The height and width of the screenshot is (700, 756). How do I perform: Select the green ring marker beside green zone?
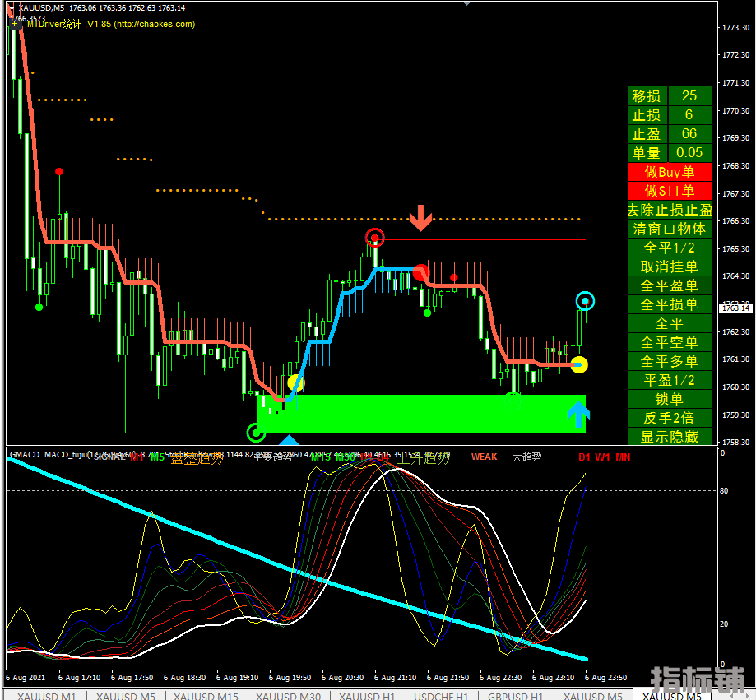click(256, 432)
